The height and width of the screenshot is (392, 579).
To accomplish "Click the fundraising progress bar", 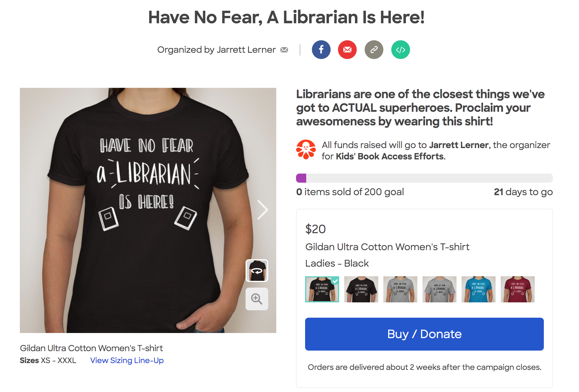I will pyautogui.click(x=424, y=178).
